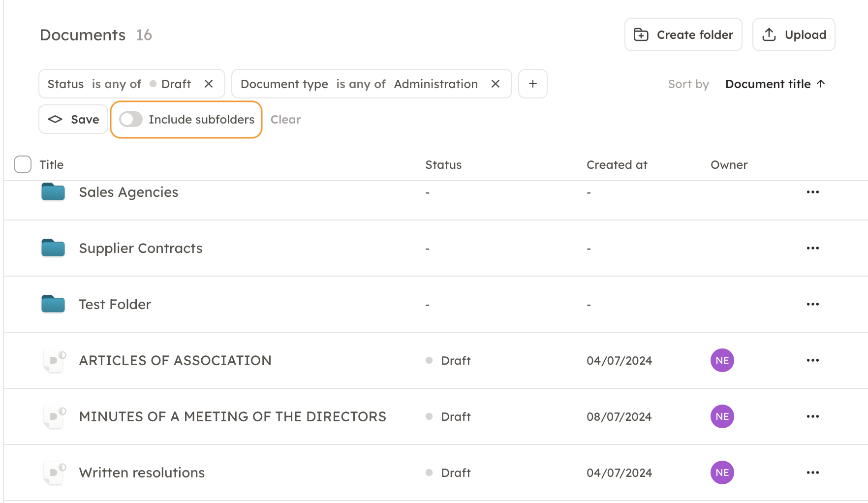
Task: Click the Create folder button
Action: point(683,35)
